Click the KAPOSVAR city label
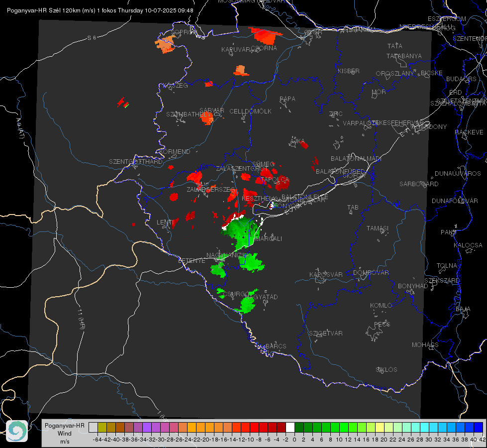 point(326,274)
